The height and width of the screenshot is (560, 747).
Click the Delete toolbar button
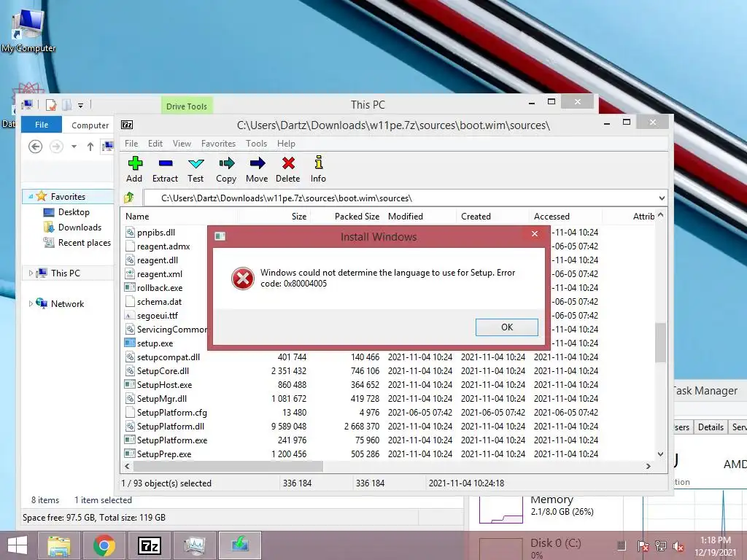287,169
